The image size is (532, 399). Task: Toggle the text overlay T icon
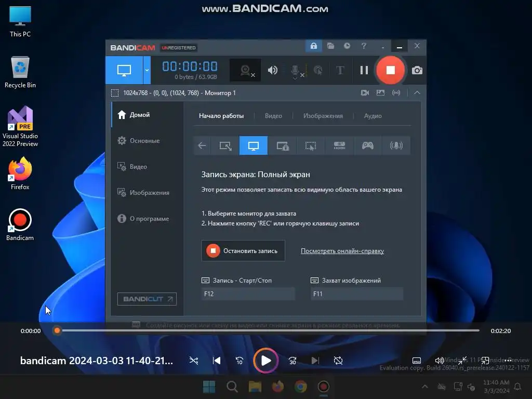tap(340, 70)
